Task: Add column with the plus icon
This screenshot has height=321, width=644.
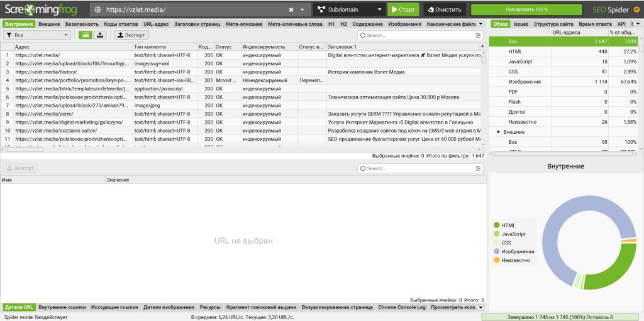Action: point(482,46)
